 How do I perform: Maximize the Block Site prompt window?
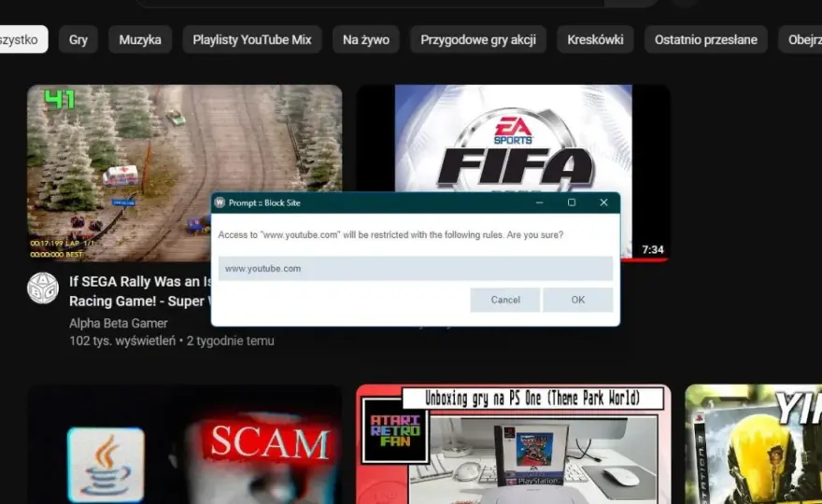pyautogui.click(x=572, y=203)
